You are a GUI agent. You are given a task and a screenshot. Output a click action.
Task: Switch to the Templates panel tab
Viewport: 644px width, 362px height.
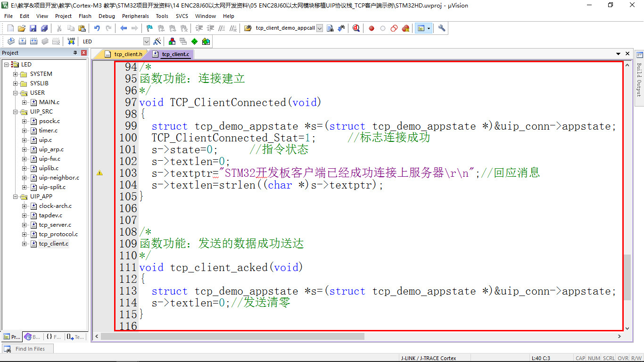coord(75,337)
